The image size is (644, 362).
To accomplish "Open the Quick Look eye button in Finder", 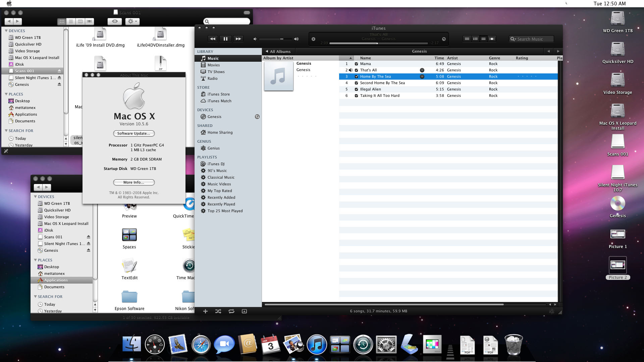I will 115,21.
